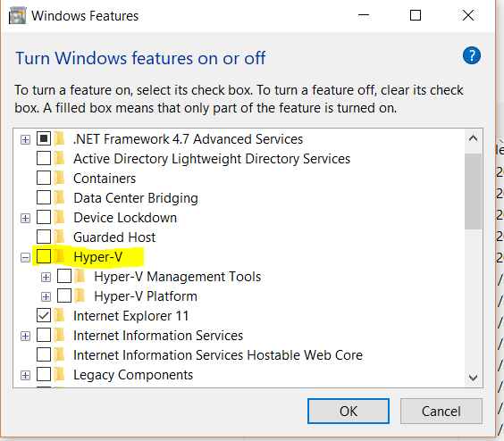
Task: Expand Hyper-V Management Tools
Action: tap(46, 277)
